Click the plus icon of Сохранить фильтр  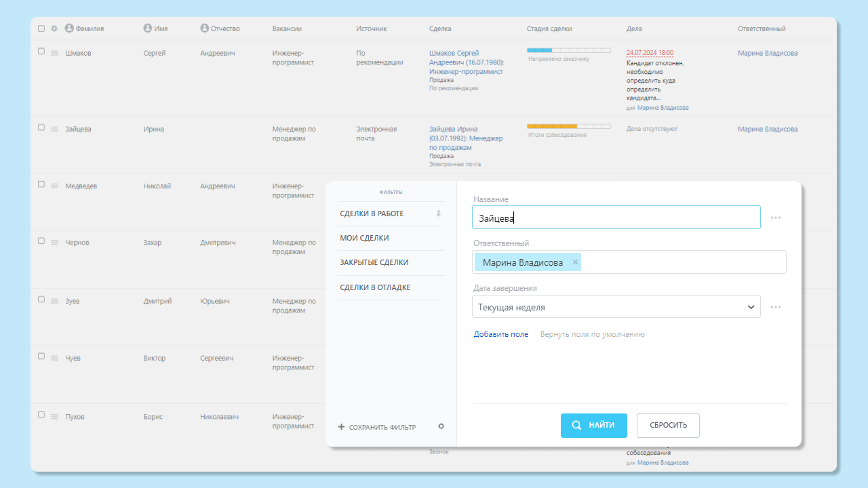point(342,427)
